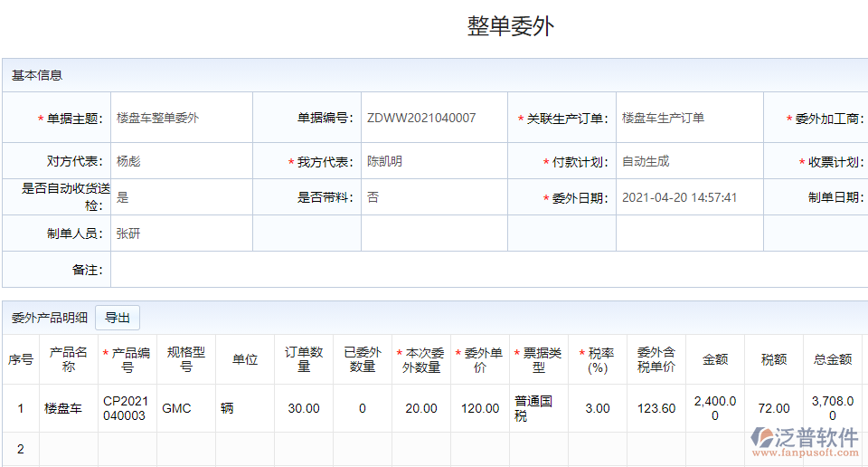Select product name cell 楼盘车
868x467 pixels.
[69, 408]
